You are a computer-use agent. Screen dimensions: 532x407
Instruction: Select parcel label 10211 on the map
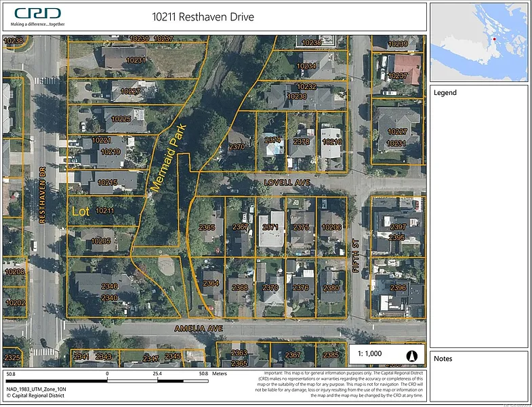[105, 211]
